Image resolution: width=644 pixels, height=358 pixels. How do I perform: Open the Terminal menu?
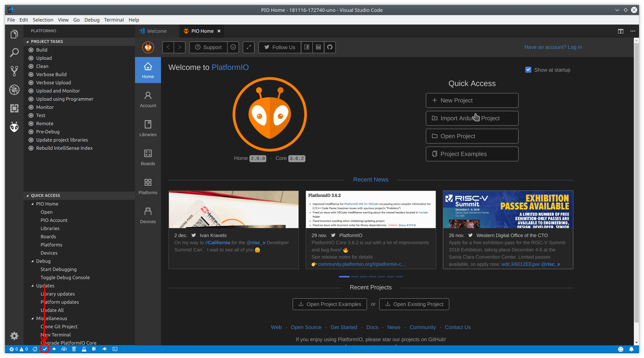tap(114, 20)
